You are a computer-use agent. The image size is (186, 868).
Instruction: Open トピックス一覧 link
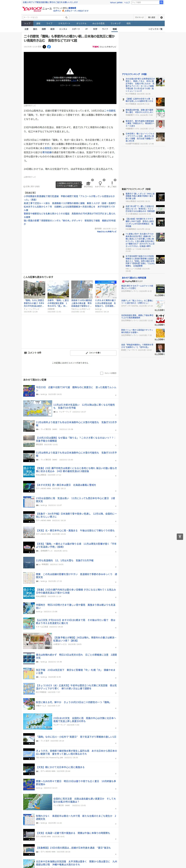[155, 29]
